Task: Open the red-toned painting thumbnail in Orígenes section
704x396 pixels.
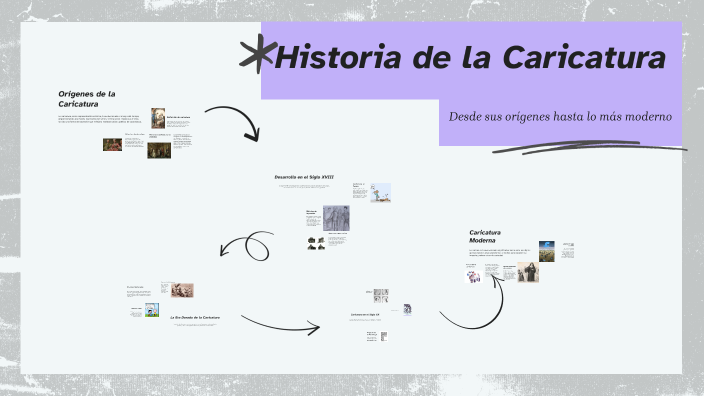Action: pos(112,145)
